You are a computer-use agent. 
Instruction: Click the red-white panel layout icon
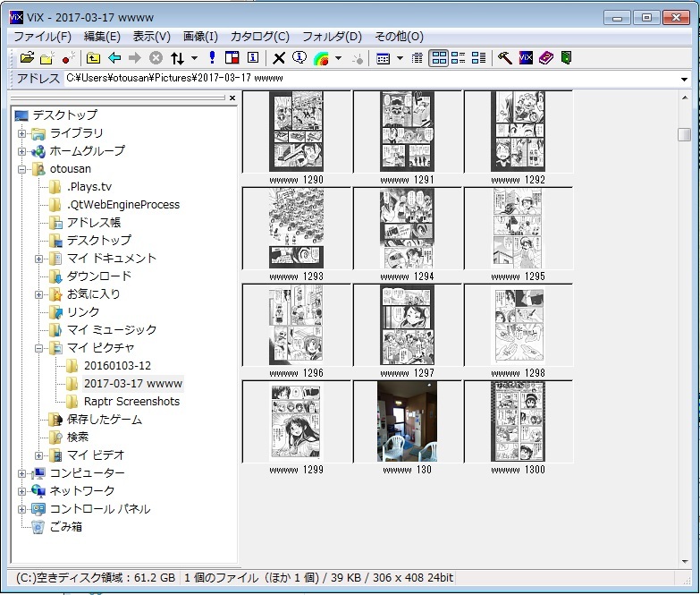232,58
